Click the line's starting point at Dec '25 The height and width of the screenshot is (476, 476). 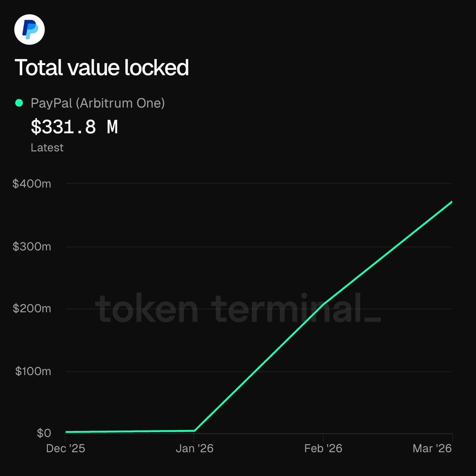66,432
